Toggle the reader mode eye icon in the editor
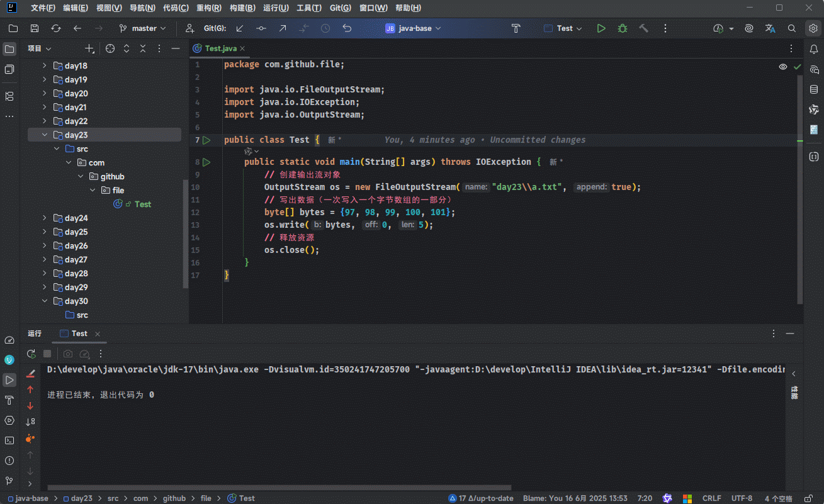 tap(783, 67)
